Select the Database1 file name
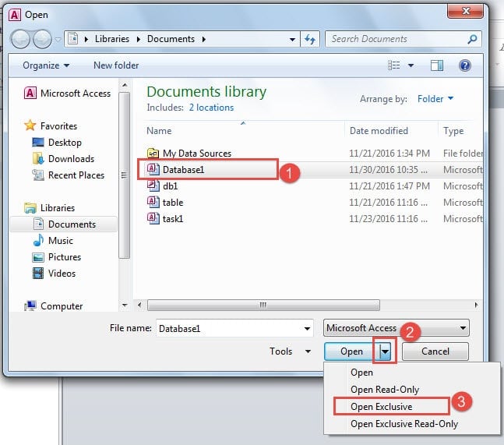The width and height of the screenshot is (504, 445). tap(184, 169)
